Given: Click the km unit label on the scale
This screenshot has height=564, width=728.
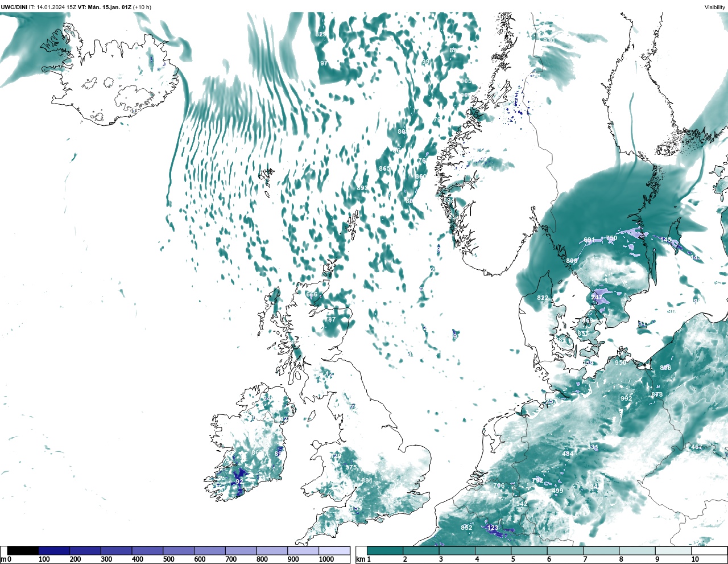Looking at the screenshot, I should [x=361, y=559].
